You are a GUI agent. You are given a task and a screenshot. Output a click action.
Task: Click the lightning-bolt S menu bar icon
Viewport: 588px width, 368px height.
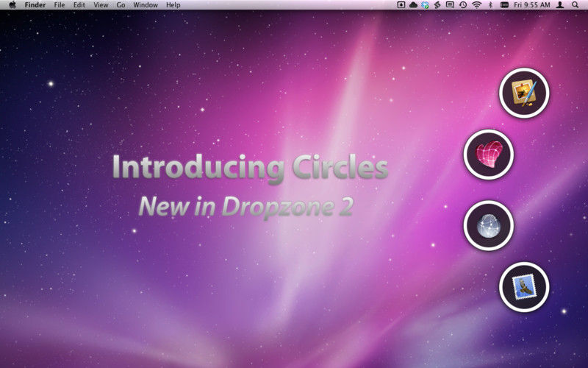pos(437,5)
